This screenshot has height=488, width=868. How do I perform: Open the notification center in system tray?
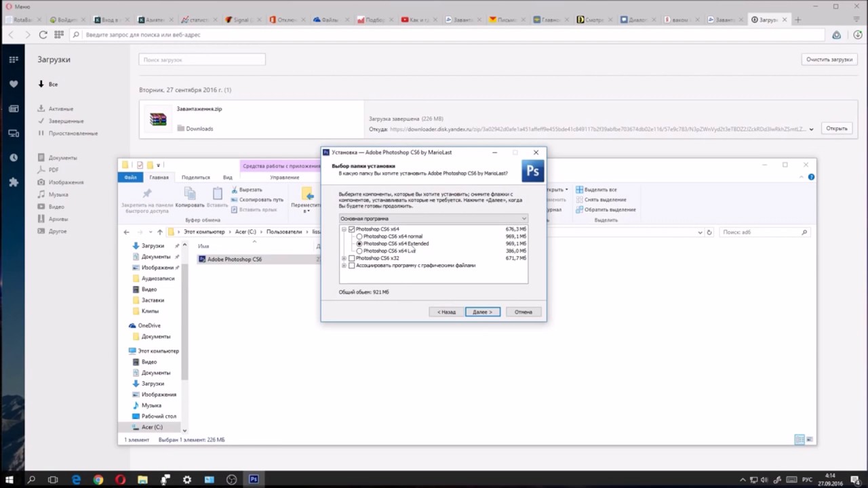coord(854,479)
